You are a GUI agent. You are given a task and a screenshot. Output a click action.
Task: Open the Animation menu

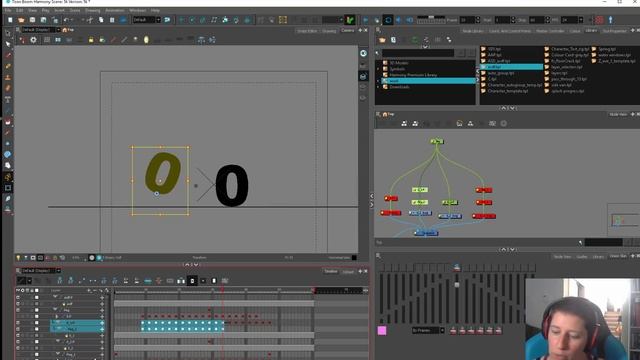tap(115, 10)
